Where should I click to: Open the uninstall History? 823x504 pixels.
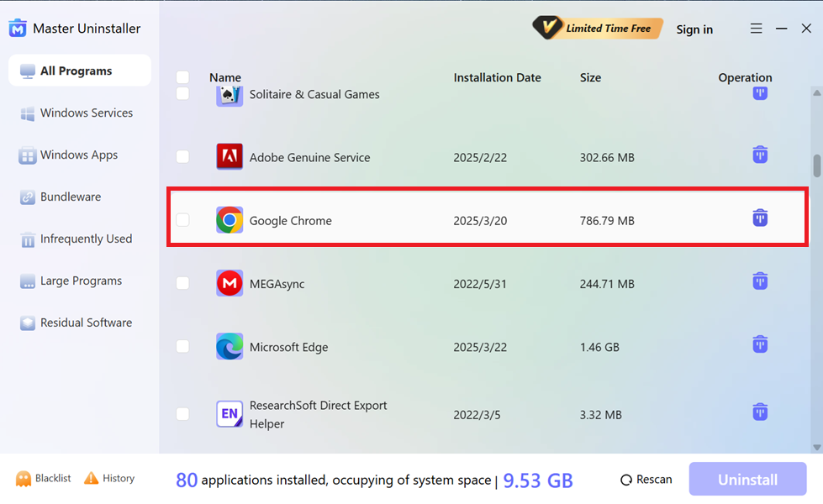point(109,478)
